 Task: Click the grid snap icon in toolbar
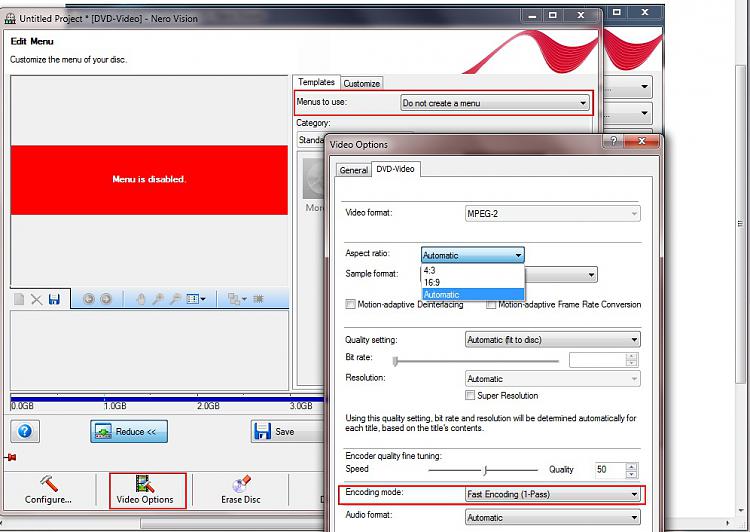tap(258, 299)
